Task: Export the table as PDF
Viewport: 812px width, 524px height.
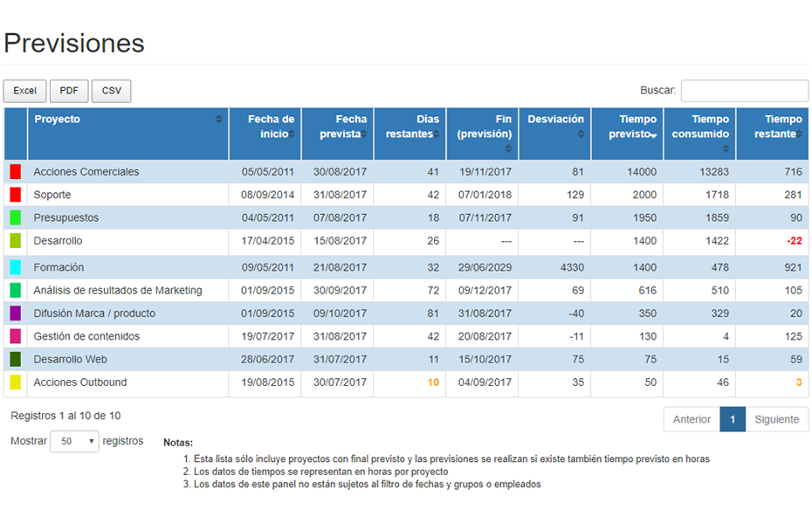Action: pos(69,91)
